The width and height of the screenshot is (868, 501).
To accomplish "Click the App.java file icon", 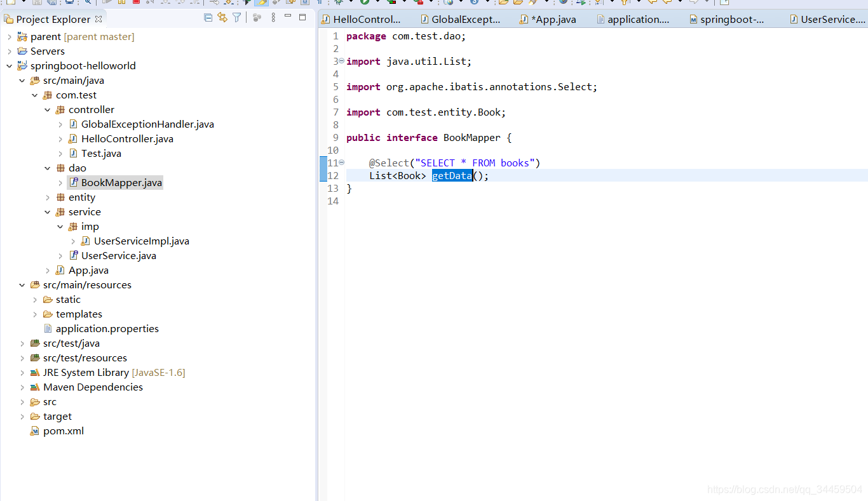I will tap(60, 271).
